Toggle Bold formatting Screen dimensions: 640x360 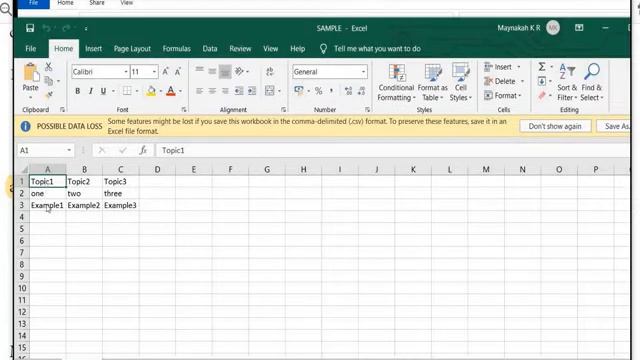click(78, 91)
